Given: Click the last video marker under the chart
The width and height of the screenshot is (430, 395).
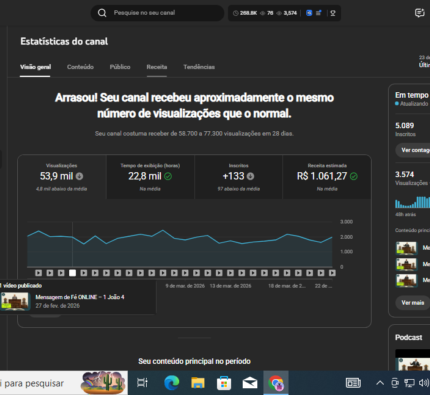Looking at the screenshot, I should click(332, 273).
